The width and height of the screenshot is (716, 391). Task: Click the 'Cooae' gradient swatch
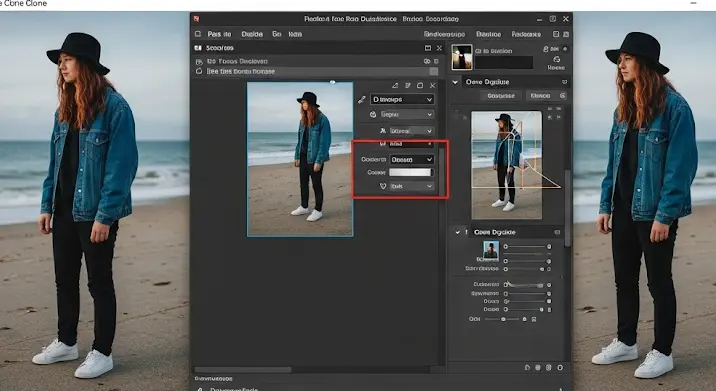coord(410,172)
